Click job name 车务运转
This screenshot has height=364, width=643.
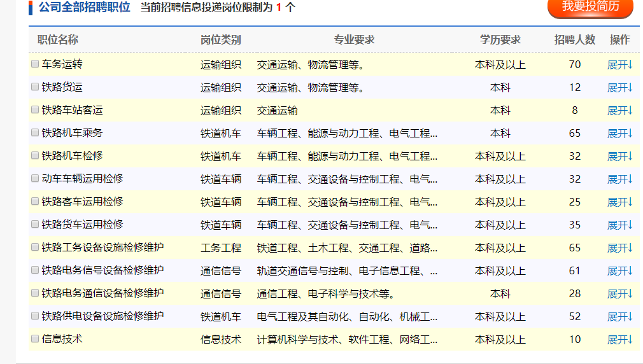[x=62, y=64]
